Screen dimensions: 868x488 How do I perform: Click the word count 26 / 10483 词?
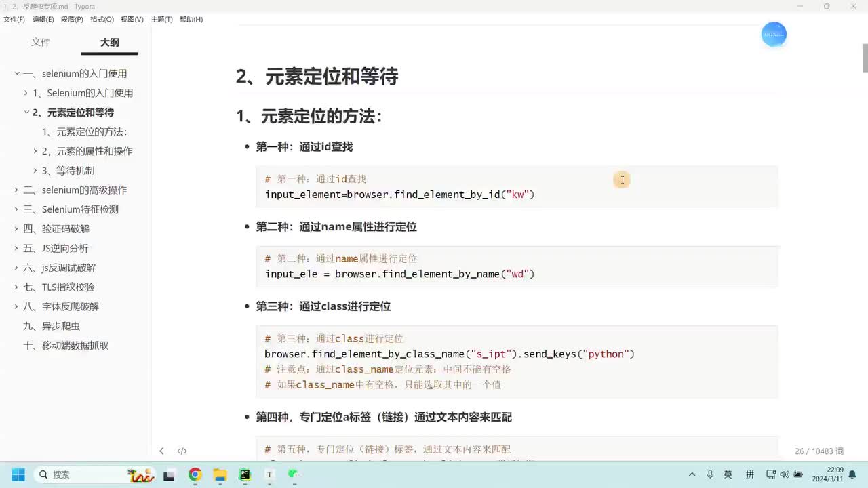pyautogui.click(x=819, y=451)
